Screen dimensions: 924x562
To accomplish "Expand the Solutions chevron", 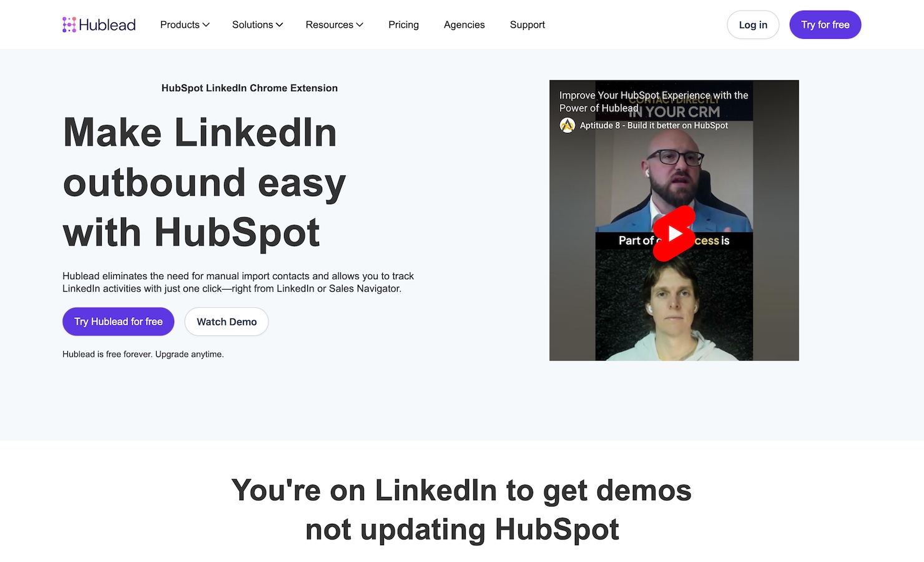I will coord(279,25).
